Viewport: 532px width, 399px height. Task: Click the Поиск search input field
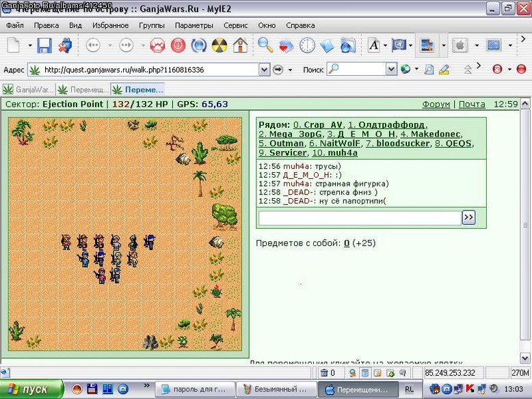coord(356,70)
